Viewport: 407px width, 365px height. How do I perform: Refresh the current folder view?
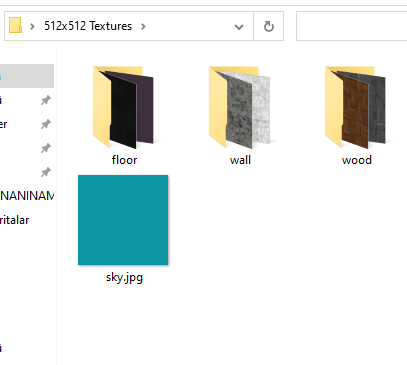click(x=269, y=26)
